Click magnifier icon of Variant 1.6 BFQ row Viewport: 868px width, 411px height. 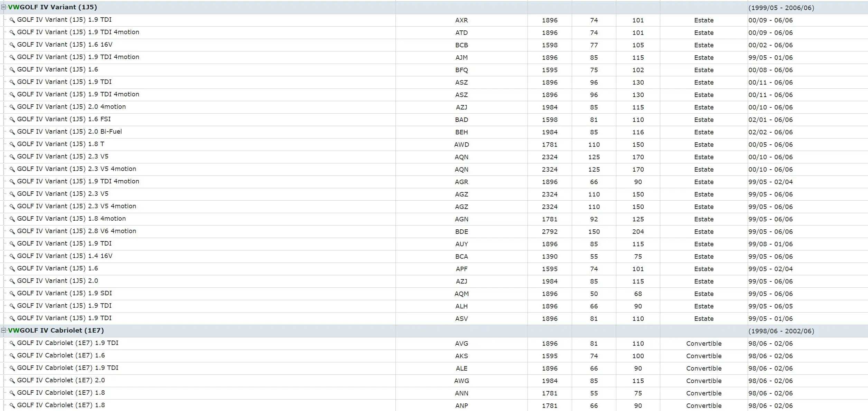tap(12, 70)
